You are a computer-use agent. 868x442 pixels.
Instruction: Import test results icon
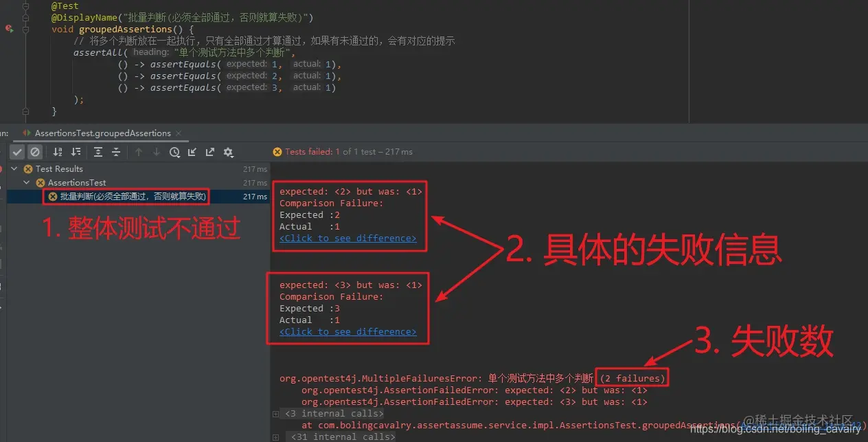(192, 152)
